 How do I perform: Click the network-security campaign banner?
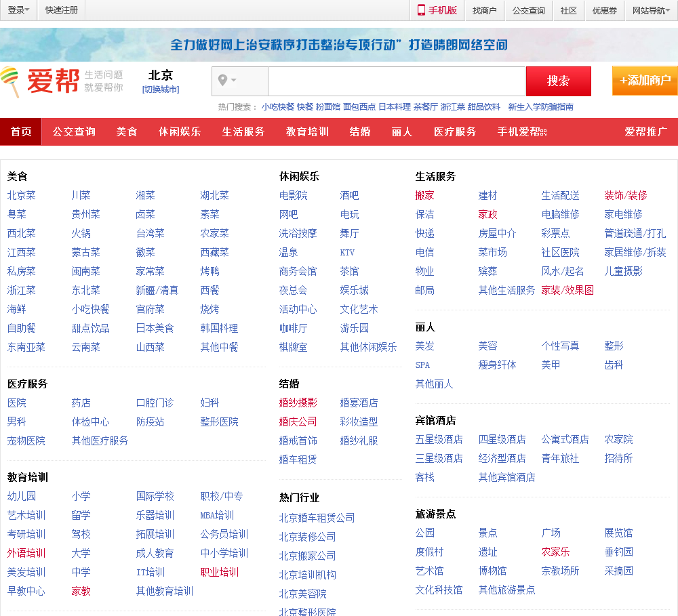tap(339, 45)
